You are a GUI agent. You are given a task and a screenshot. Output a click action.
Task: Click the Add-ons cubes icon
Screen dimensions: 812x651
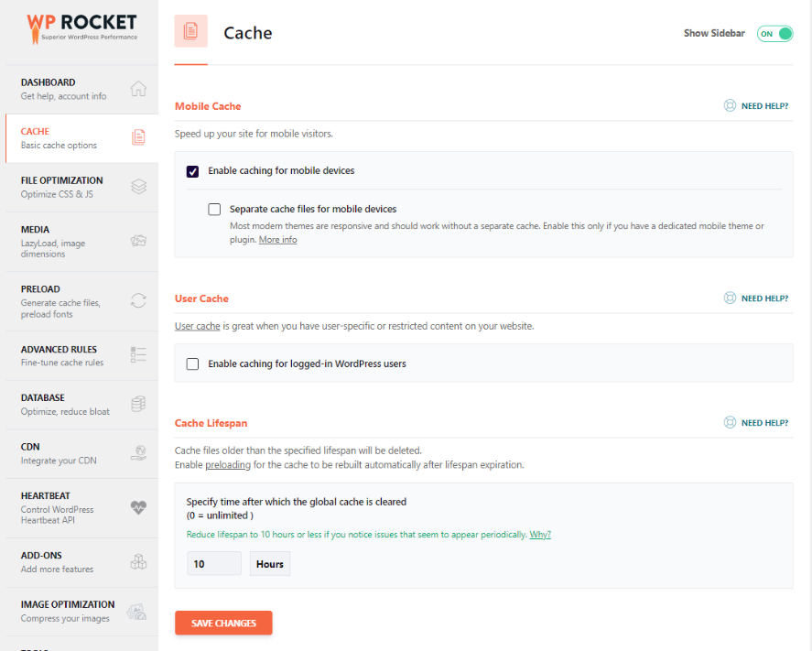(138, 561)
